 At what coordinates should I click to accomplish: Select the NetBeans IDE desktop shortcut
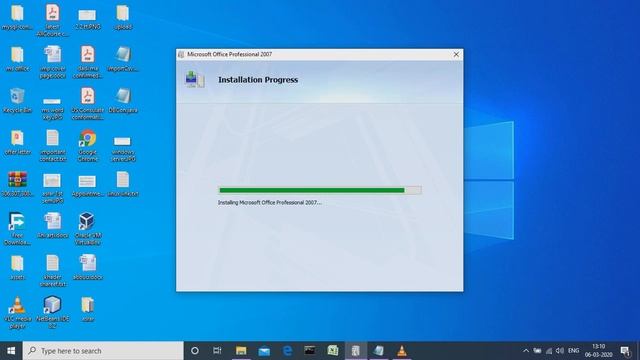pyautogui.click(x=52, y=312)
